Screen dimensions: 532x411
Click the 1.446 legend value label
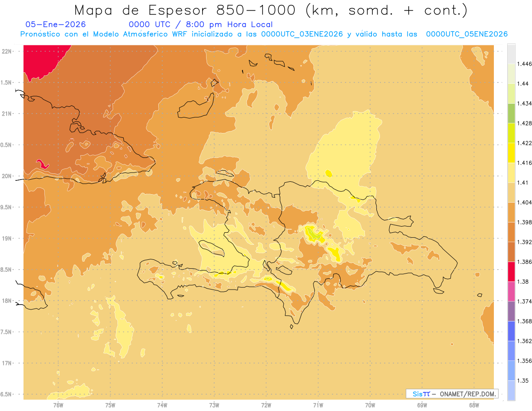(525, 64)
